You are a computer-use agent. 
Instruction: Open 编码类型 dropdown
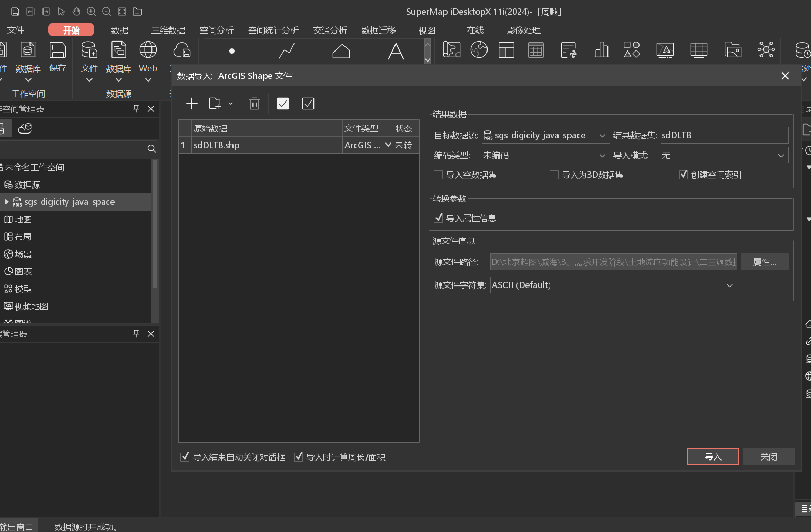pos(602,156)
